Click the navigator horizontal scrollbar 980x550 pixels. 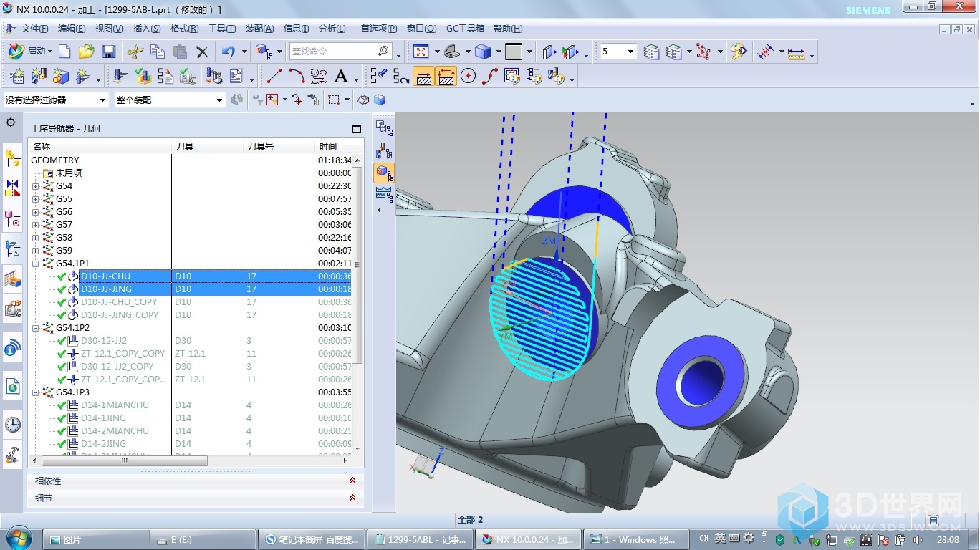click(124, 460)
